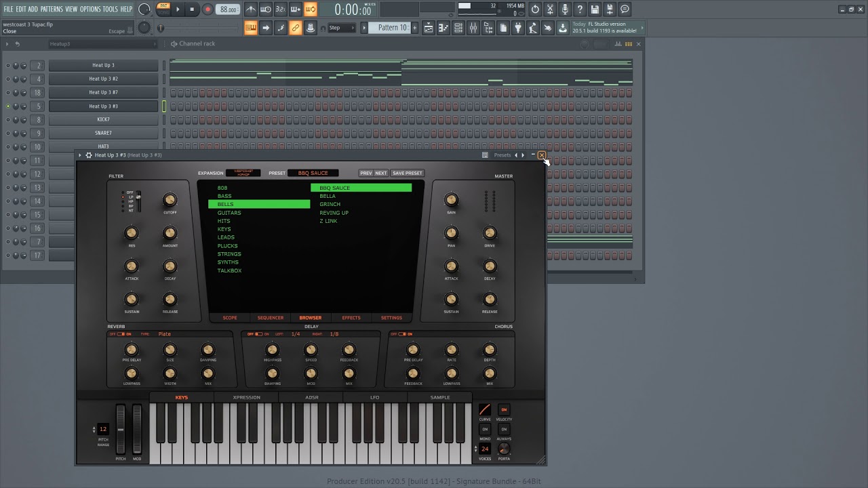Open Channel rack graph editor icon
The width and height of the screenshot is (868, 488).
coord(618,44)
